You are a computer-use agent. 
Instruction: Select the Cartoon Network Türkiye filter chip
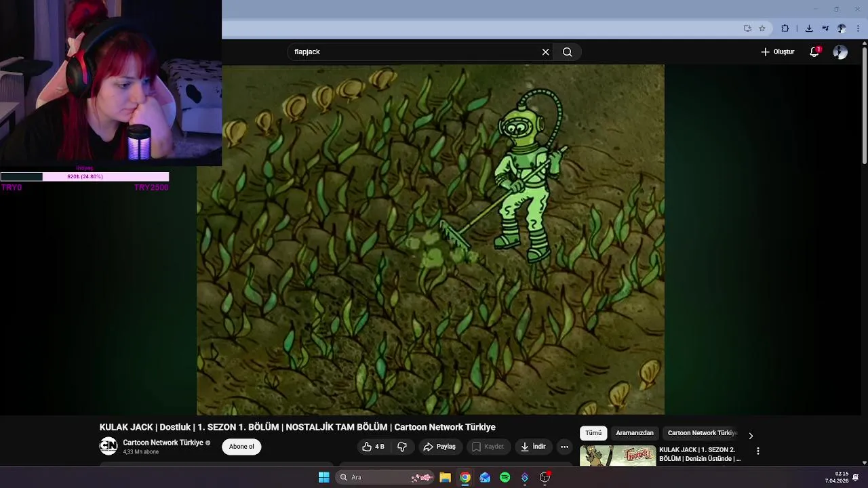(x=702, y=433)
